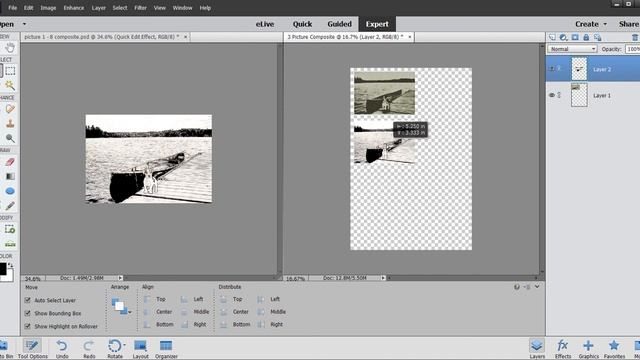Select the Straighten tool

10,244
